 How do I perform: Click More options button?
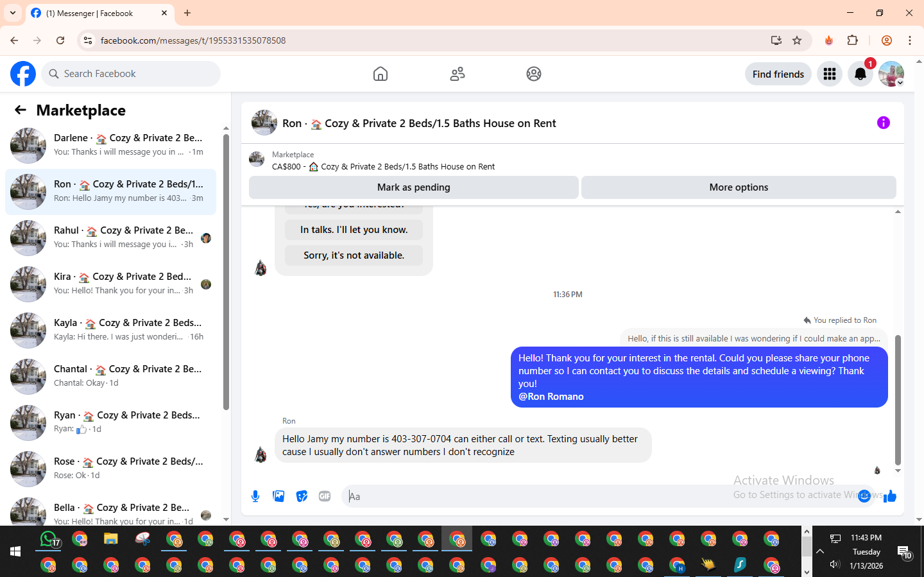point(739,187)
